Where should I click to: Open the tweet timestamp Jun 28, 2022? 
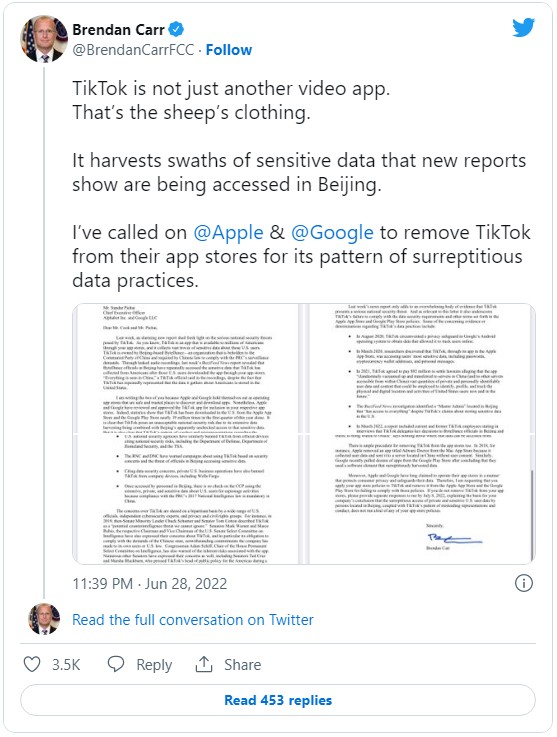[149, 583]
